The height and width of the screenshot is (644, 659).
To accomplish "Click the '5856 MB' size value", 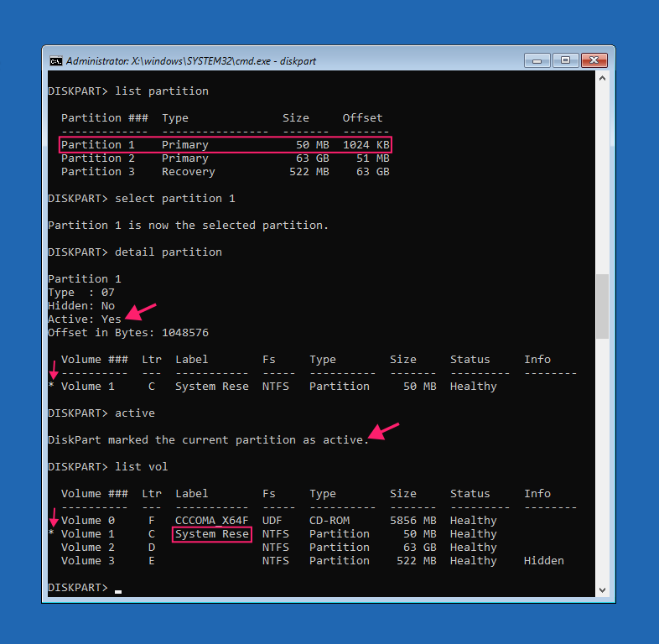I will pos(413,521).
